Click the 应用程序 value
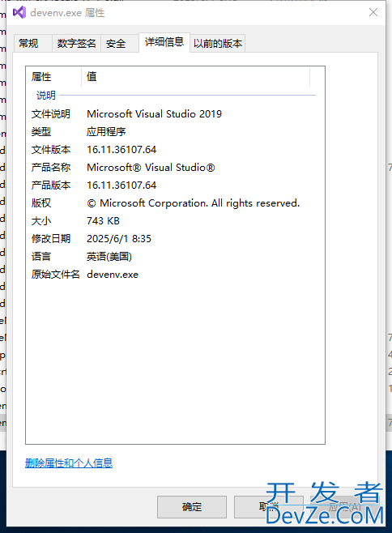The image size is (392, 533). click(x=106, y=131)
